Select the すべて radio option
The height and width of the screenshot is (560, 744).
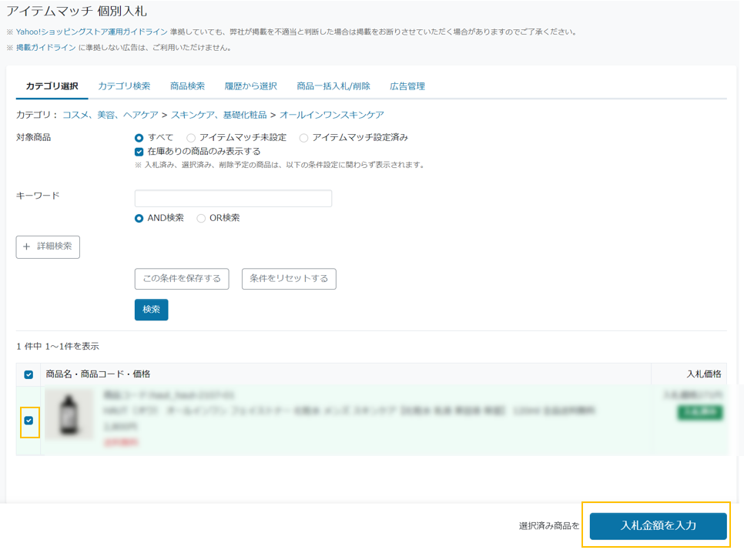139,138
